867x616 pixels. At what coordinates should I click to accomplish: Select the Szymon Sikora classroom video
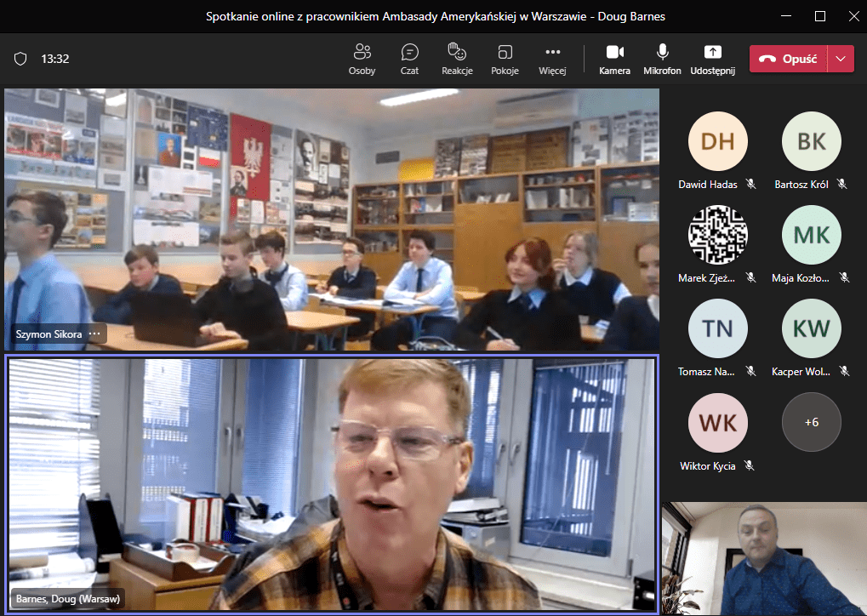332,220
